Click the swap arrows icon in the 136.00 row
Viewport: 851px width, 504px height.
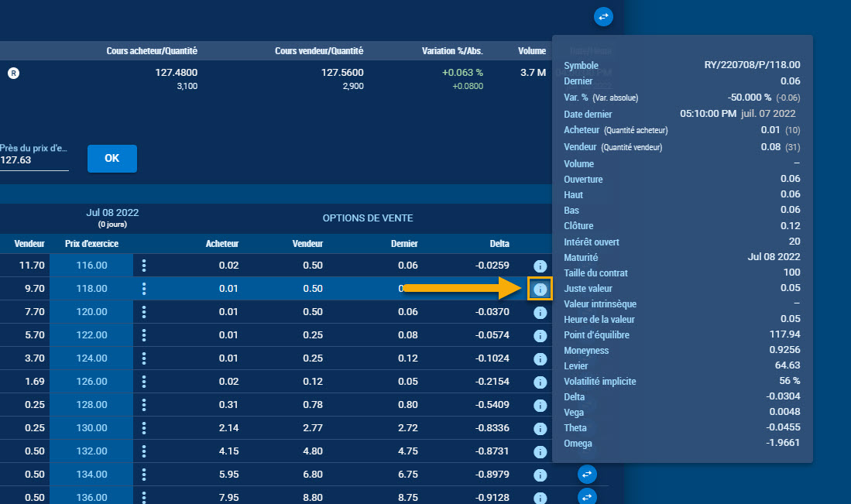[x=587, y=496]
